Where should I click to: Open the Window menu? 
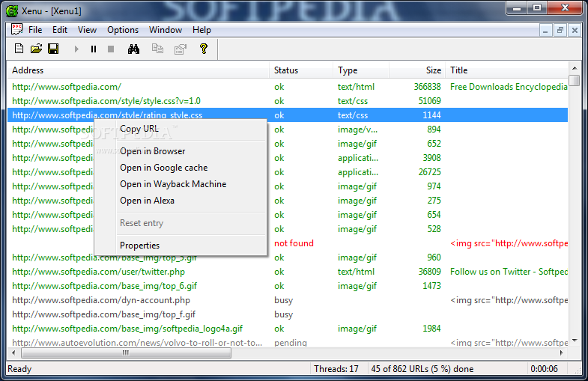click(166, 30)
